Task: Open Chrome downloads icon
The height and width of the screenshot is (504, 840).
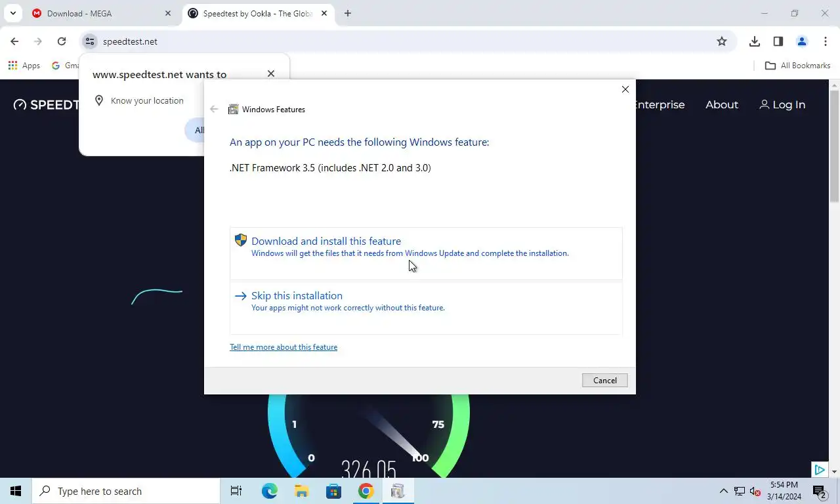Action: click(x=755, y=41)
